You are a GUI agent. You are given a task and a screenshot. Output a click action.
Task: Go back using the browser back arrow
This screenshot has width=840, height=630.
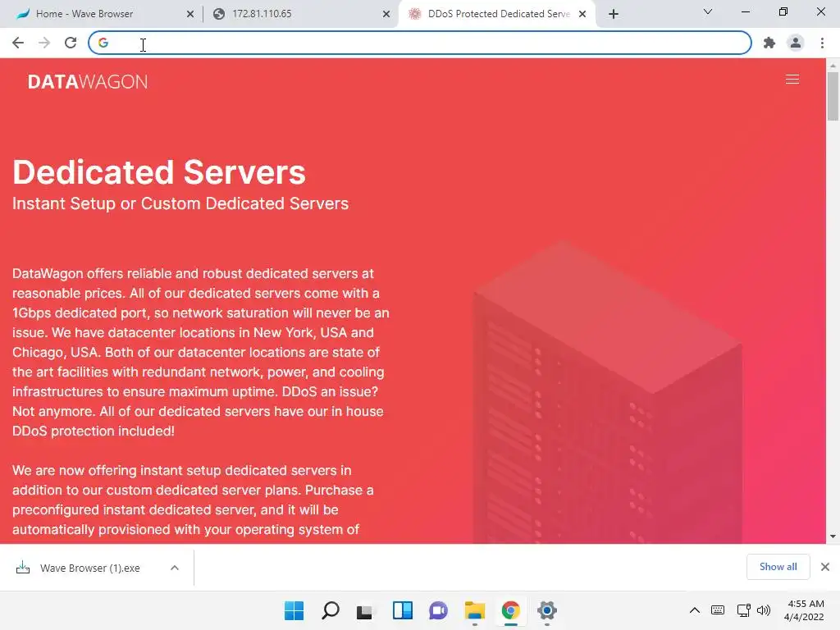pyautogui.click(x=18, y=43)
